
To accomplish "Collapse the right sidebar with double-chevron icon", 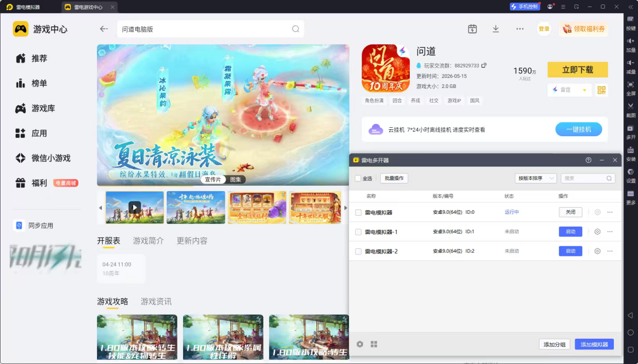I will 630,7.
